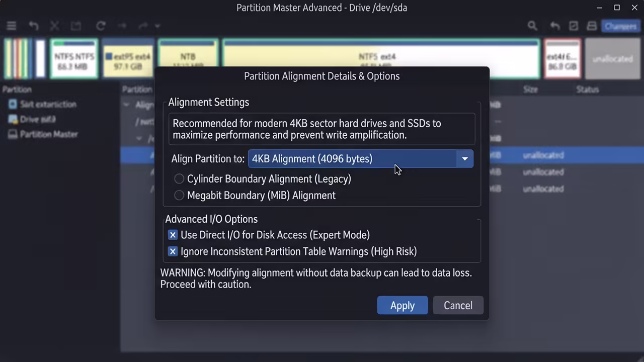The height and width of the screenshot is (362, 644).
Task: Click the dropdown arrow on Align Partition combo box
Action: (x=465, y=159)
